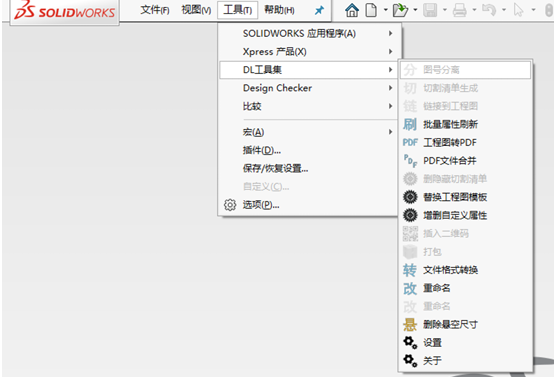Click the Save disk icon
The width and height of the screenshot is (554, 377).
coord(430,10)
